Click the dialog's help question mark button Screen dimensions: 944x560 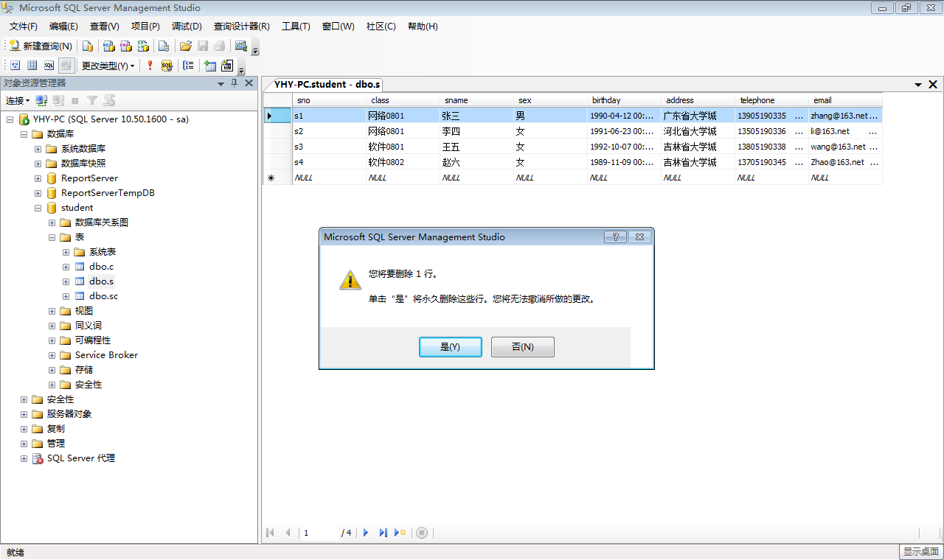click(x=615, y=237)
